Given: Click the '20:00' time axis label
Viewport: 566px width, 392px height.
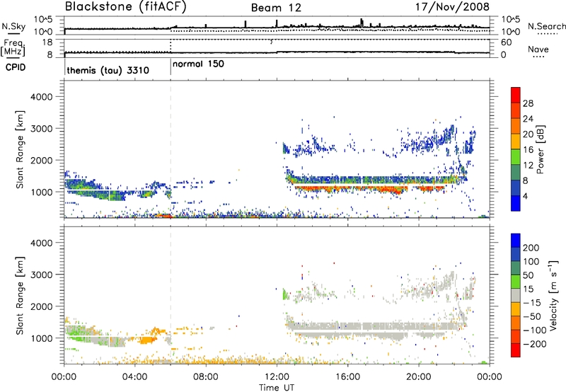Looking at the screenshot, I should click(x=418, y=377).
